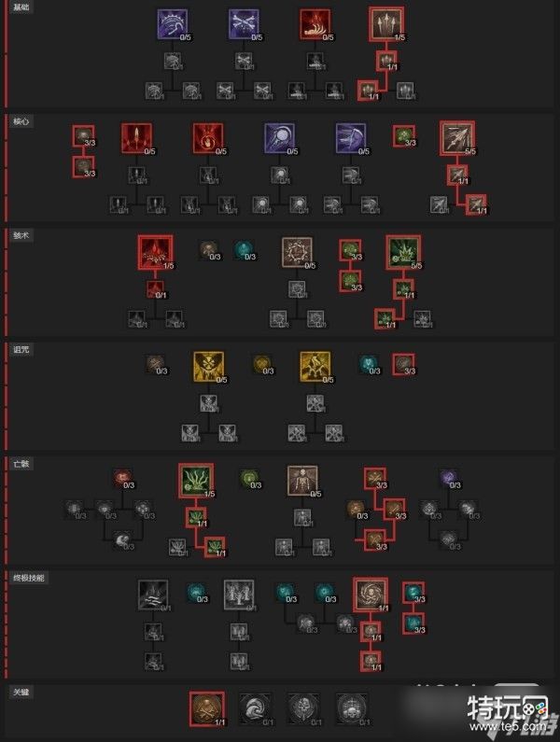Screen dimensions: 560x742
Task: Select the Bone Spirit skeleton skill in 亡骸
Action: point(302,481)
